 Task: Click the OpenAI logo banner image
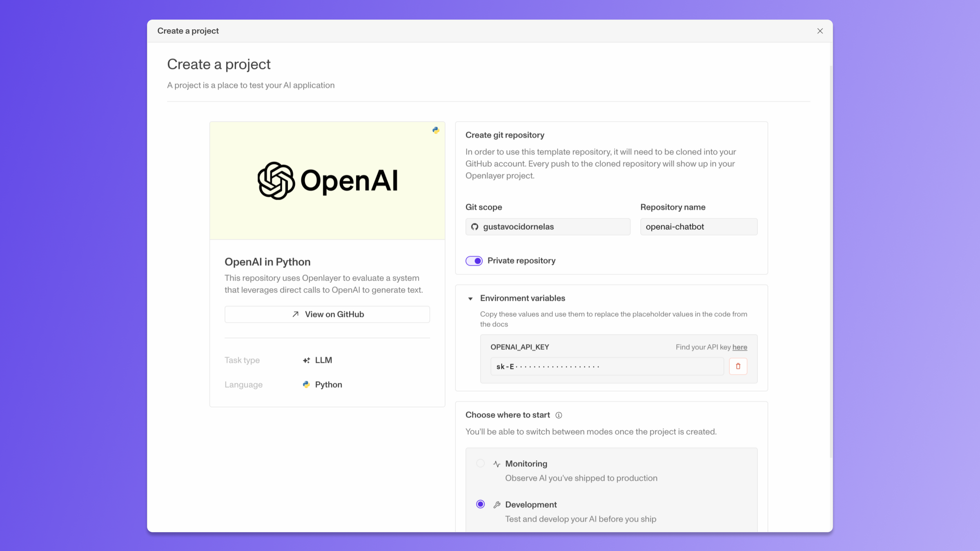click(x=327, y=180)
